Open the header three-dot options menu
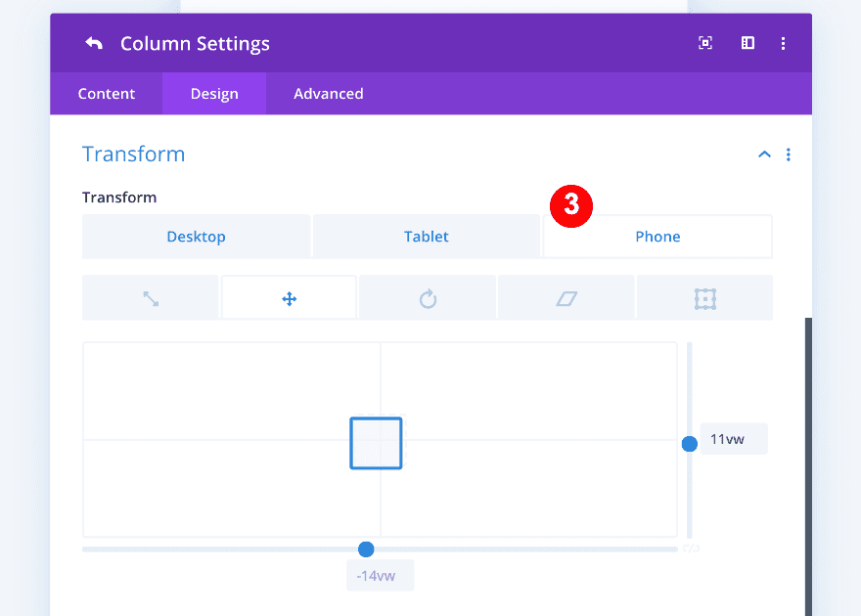 point(784,43)
